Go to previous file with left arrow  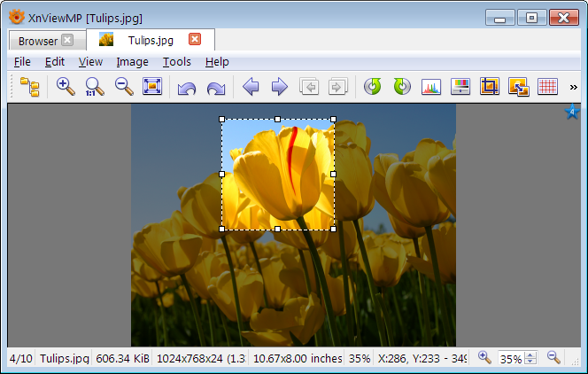tap(251, 87)
